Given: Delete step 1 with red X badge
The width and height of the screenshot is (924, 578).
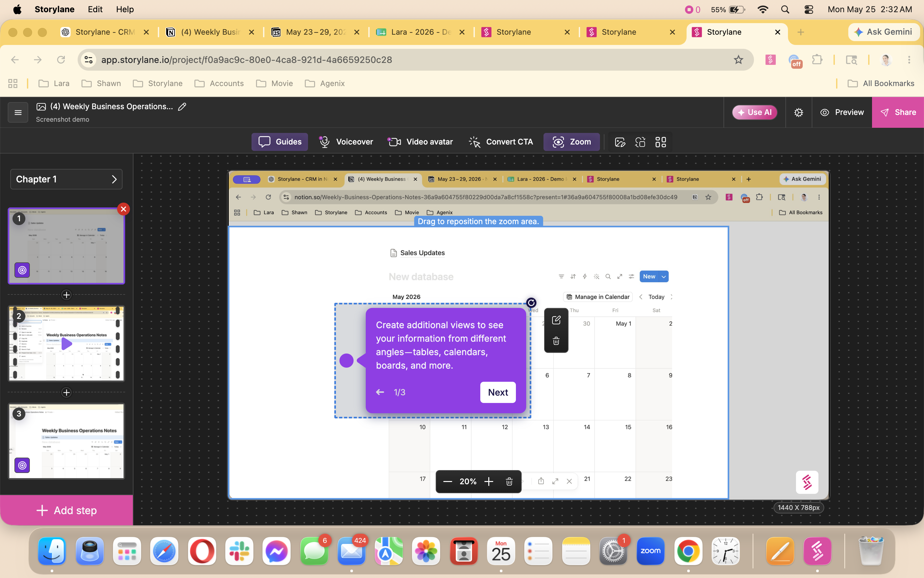Looking at the screenshot, I should [x=123, y=209].
